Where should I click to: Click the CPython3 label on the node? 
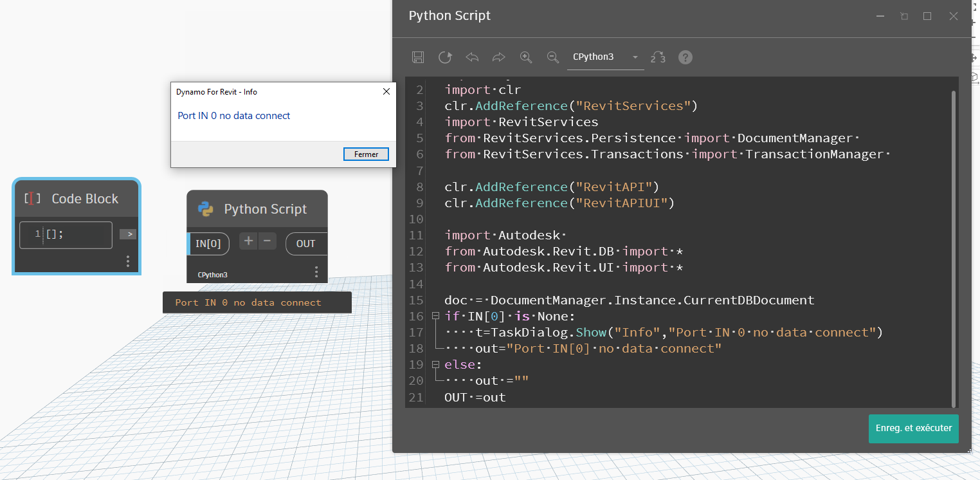click(213, 275)
